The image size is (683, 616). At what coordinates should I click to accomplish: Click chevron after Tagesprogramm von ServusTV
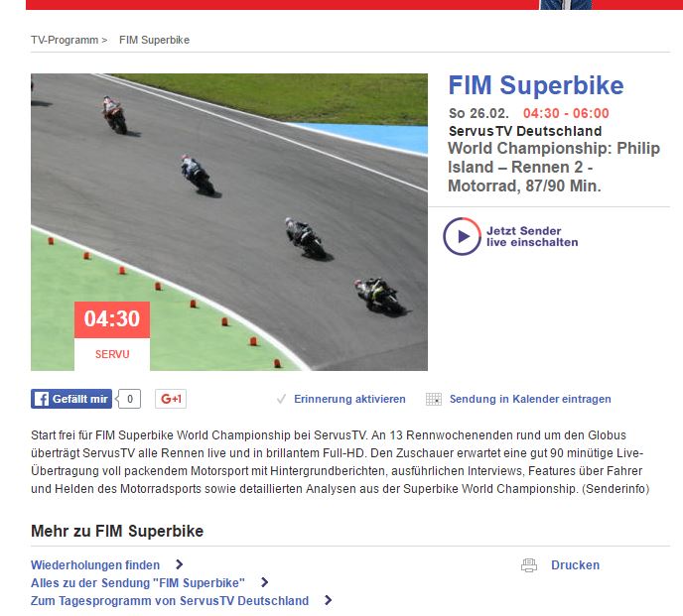[329, 601]
